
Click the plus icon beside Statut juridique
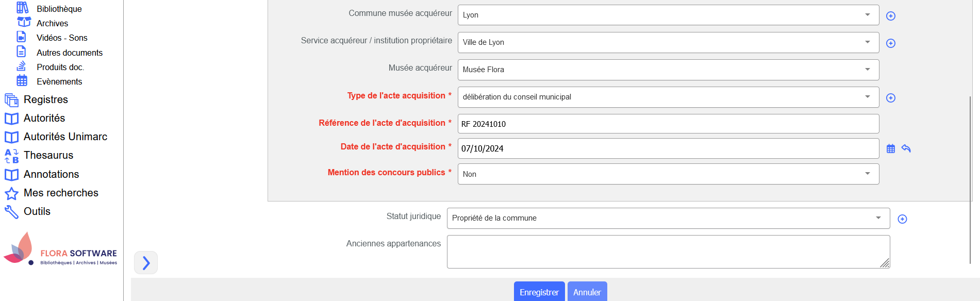click(902, 219)
